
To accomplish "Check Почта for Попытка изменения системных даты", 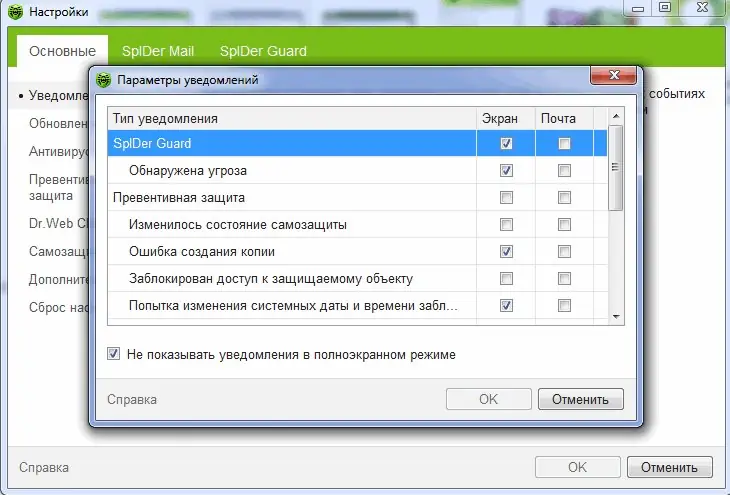I will 564,305.
